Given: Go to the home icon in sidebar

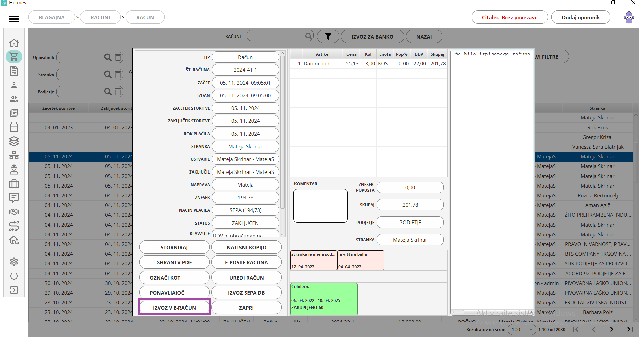Looking at the screenshot, I should pos(14,43).
